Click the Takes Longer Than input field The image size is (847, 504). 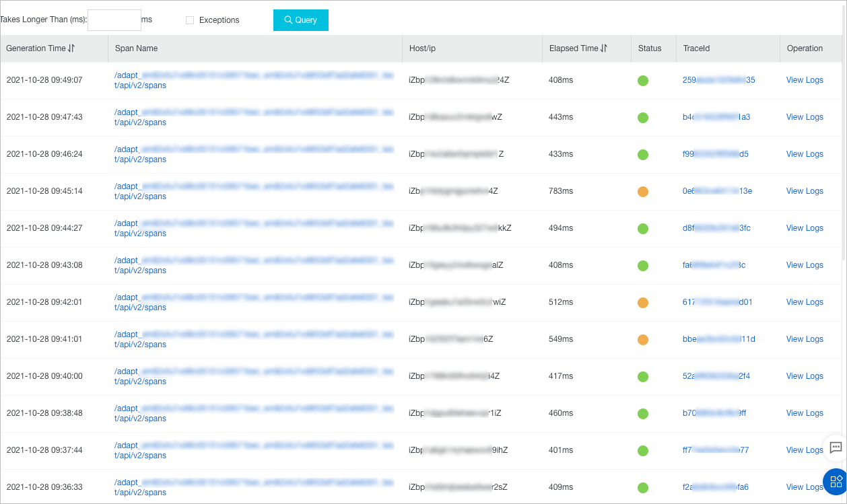coord(114,20)
